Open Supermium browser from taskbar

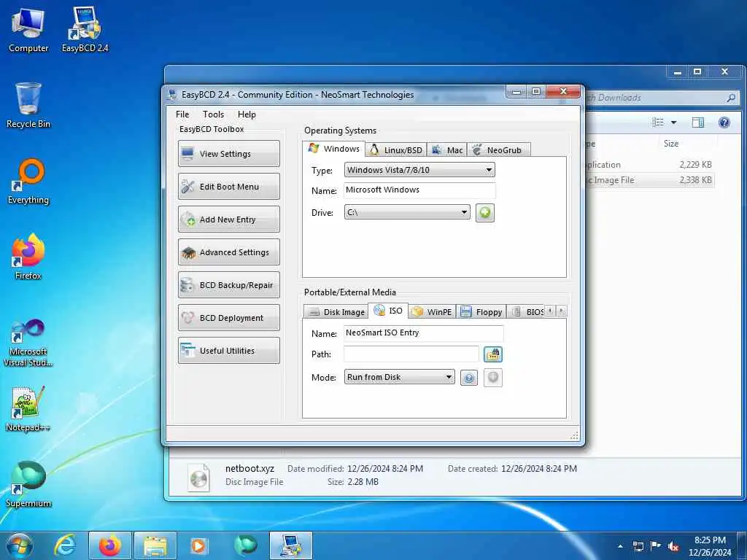pyautogui.click(x=245, y=545)
